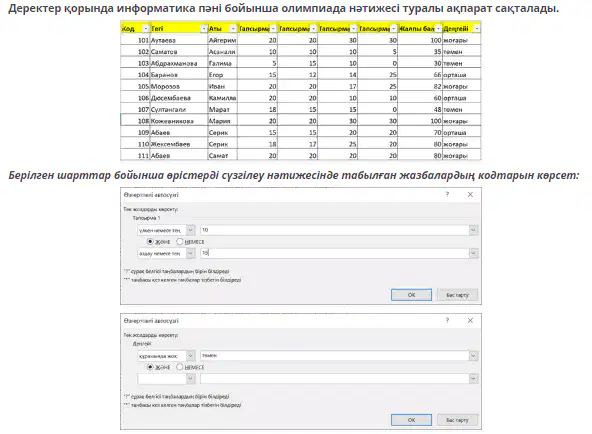Select НЕМЕСЕ radio in first dialog

180,242
